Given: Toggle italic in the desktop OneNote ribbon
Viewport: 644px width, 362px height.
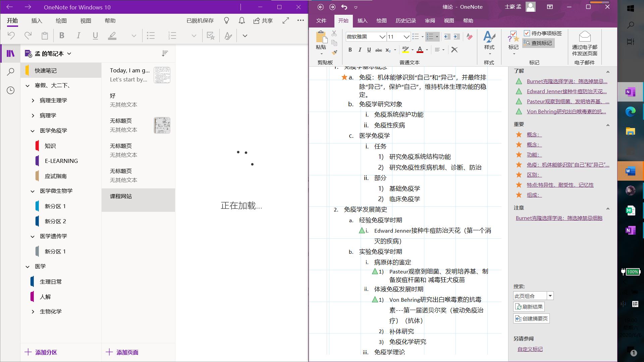Looking at the screenshot, I should [360, 50].
